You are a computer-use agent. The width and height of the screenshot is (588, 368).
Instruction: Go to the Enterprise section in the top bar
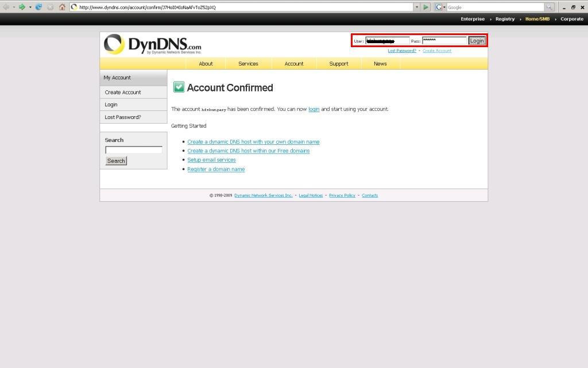pyautogui.click(x=473, y=19)
